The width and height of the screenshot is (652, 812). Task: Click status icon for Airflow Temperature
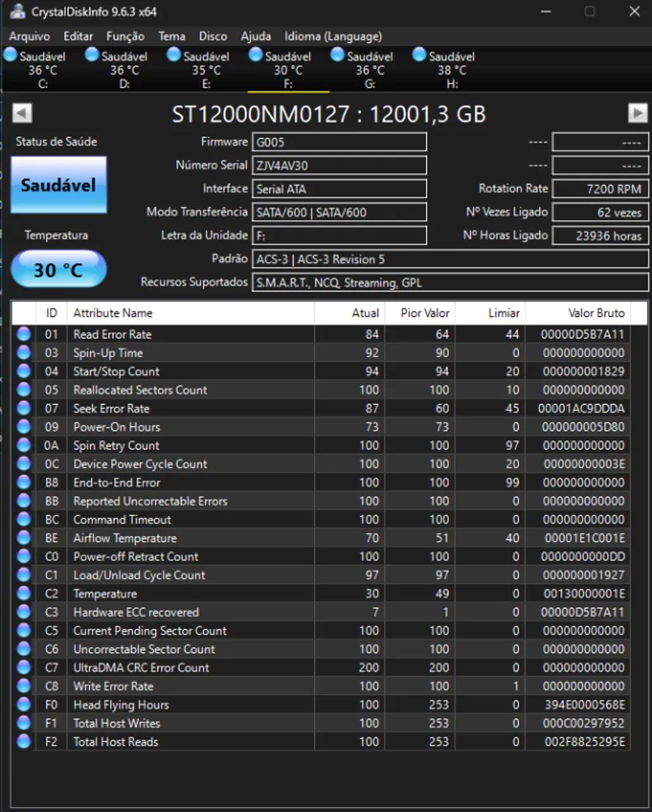pos(23,538)
